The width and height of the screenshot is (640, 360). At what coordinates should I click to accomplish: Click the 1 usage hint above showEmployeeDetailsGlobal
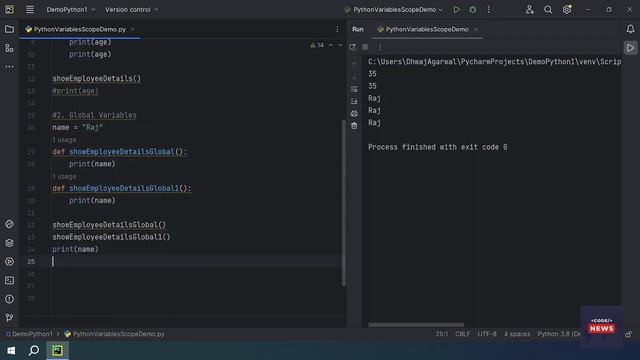[x=64, y=140]
